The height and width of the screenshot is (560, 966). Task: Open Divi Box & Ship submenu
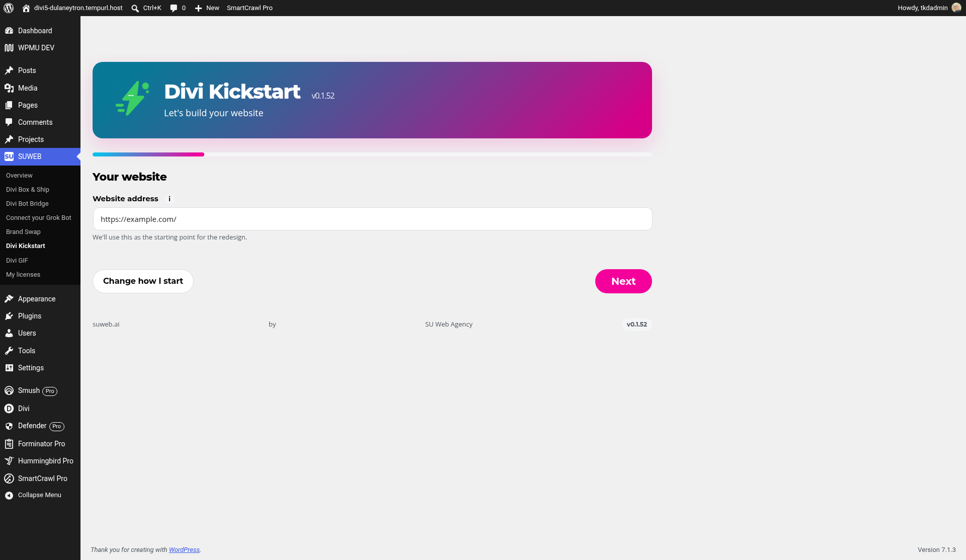click(28, 190)
